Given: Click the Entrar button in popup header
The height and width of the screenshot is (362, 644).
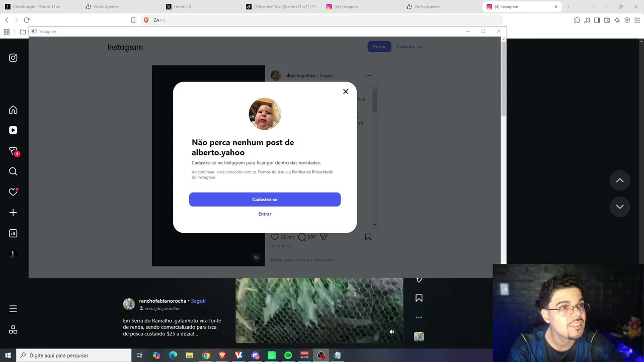Looking at the screenshot, I should [379, 47].
